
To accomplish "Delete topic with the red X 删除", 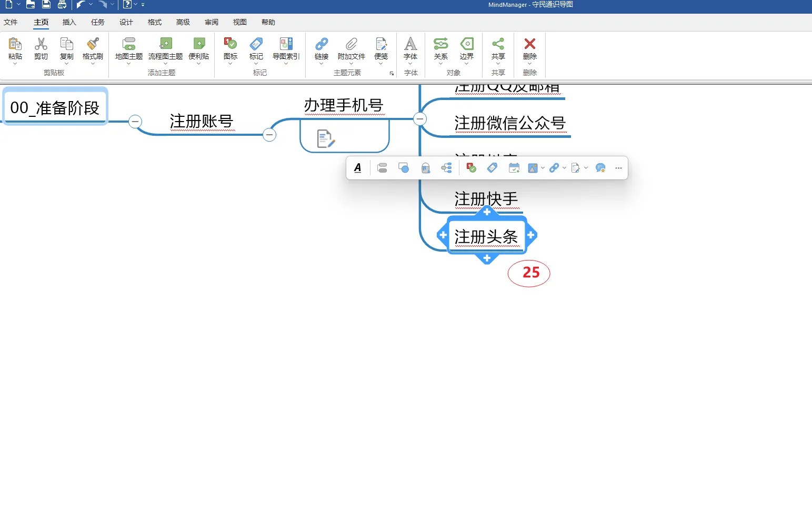I will [x=530, y=44].
